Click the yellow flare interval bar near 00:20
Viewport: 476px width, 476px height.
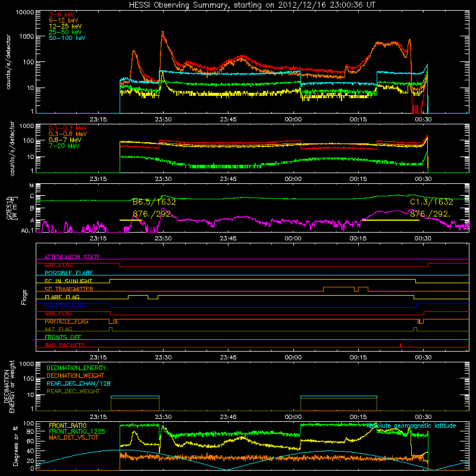391,220
